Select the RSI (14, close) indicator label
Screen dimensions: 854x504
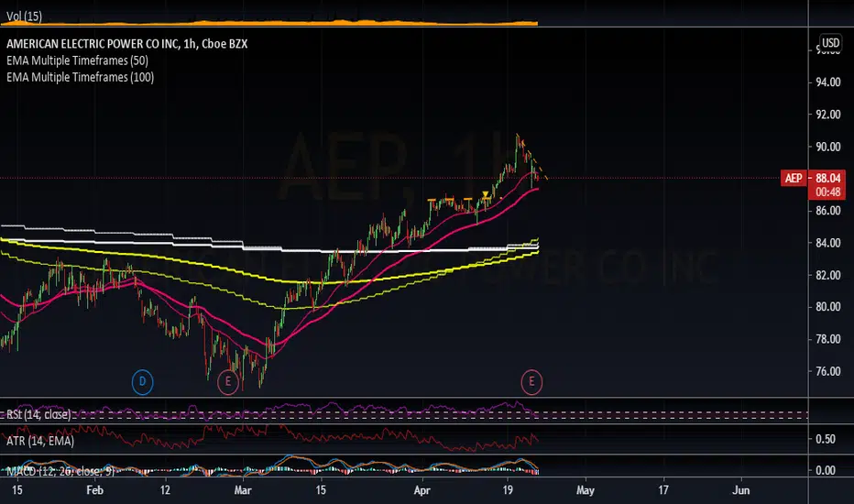pyautogui.click(x=38, y=414)
